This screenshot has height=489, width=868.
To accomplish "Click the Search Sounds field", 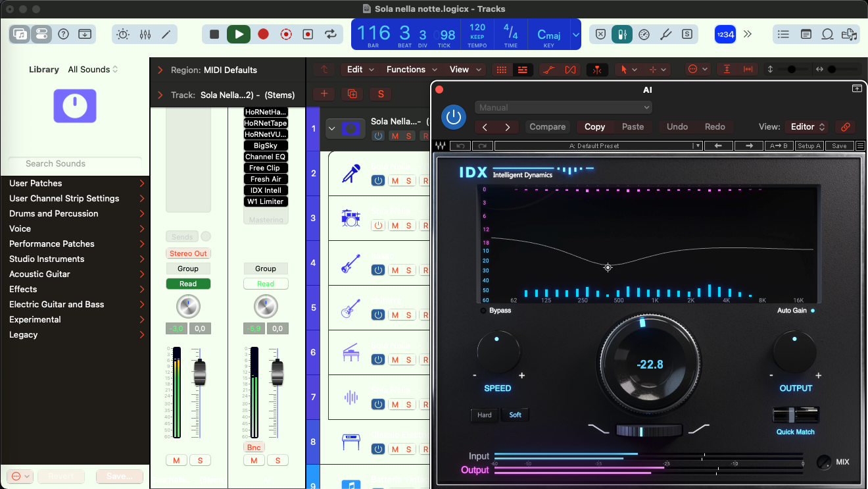I will pos(75,163).
